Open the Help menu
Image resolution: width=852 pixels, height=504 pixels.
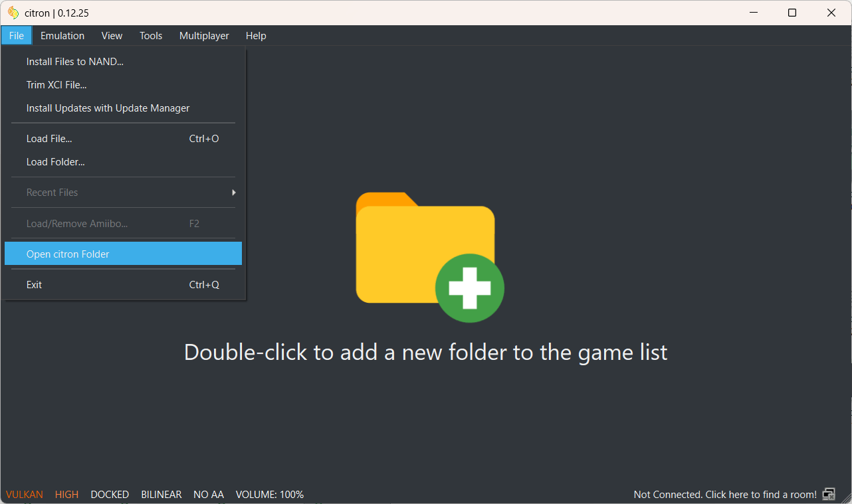pos(256,36)
